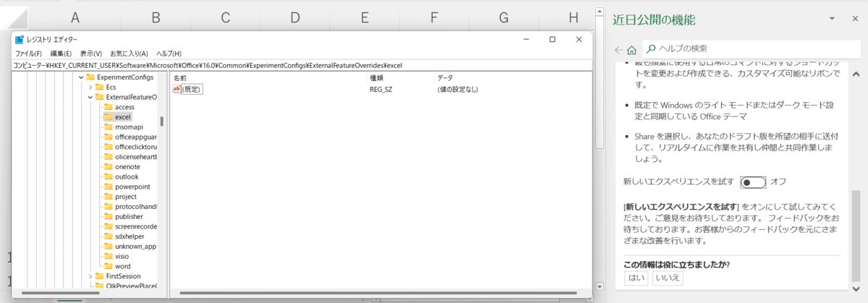Click the REG_SZ type cell
This screenshot has height=303, width=868.
(382, 90)
